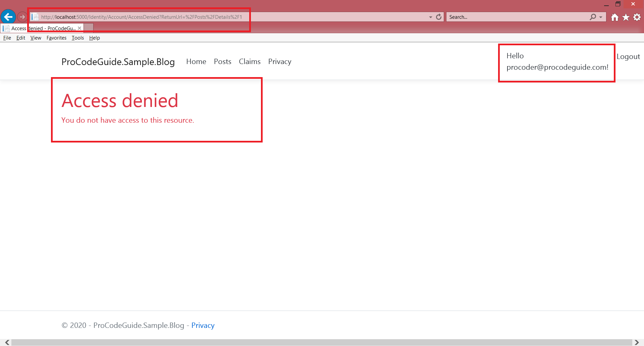644x346 pixels.
Task: Open Favorites with the star icon
Action: tap(626, 17)
